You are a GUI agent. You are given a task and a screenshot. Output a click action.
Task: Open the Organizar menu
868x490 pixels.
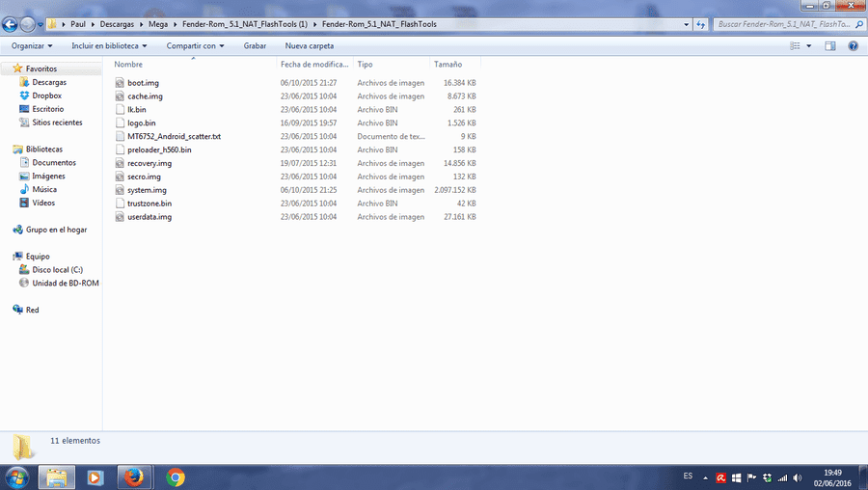32,46
